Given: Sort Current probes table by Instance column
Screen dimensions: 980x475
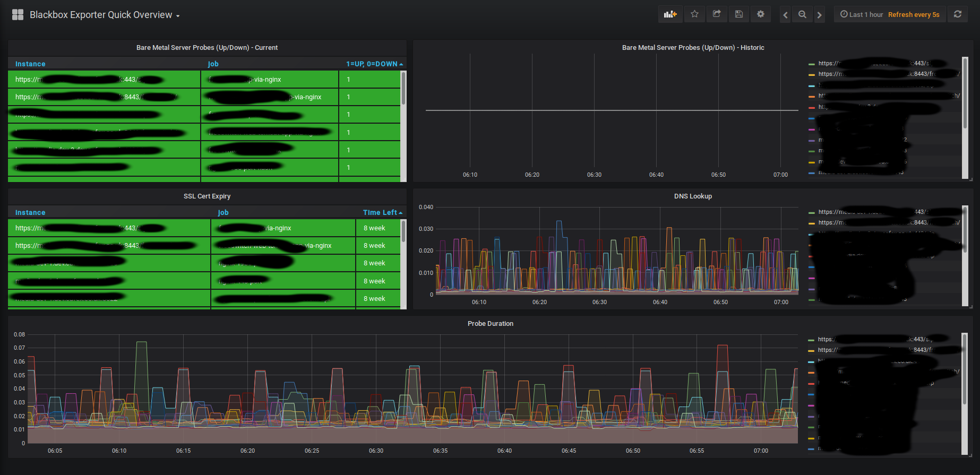Looking at the screenshot, I should coord(30,64).
